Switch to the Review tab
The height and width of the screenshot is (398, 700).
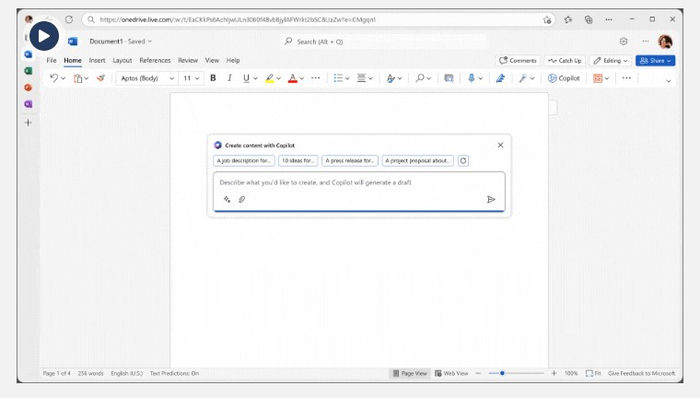[188, 60]
